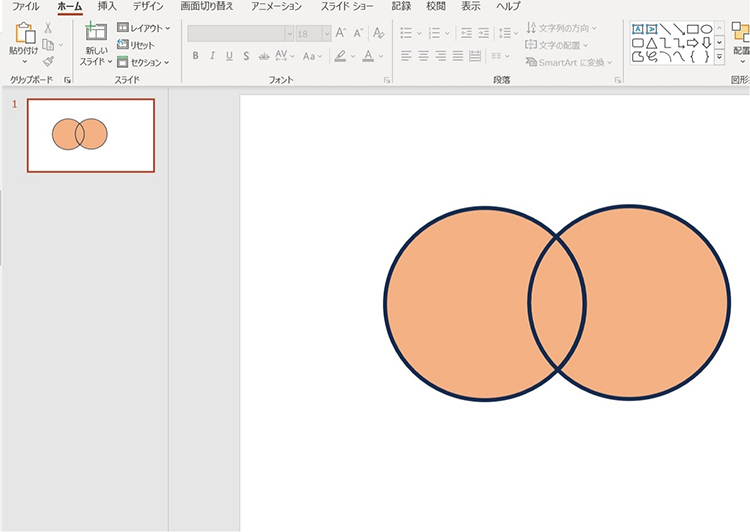Image resolution: width=750 pixels, height=532 pixels.
Task: Toggle Underline formatting
Action: pos(229,56)
